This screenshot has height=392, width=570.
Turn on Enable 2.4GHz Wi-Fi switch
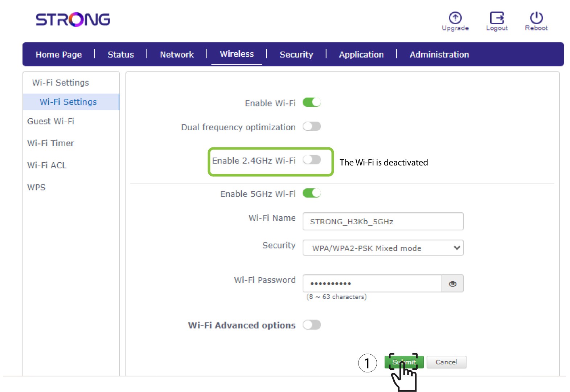(312, 160)
